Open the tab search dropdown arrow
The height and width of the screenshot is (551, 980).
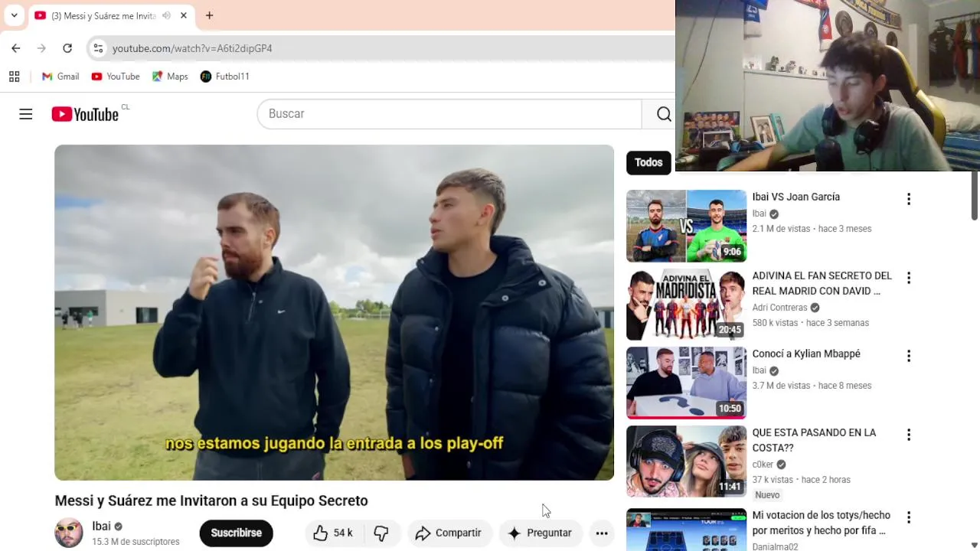coord(14,15)
